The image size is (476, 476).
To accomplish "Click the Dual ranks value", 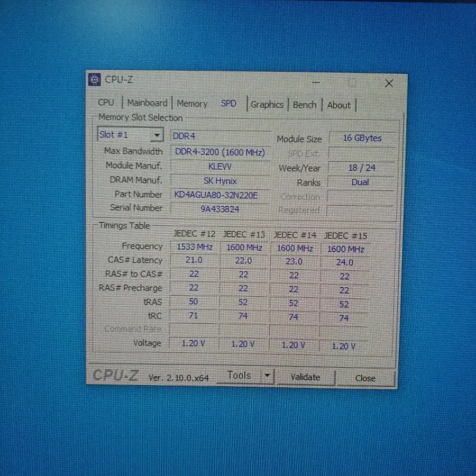I will [x=361, y=182].
